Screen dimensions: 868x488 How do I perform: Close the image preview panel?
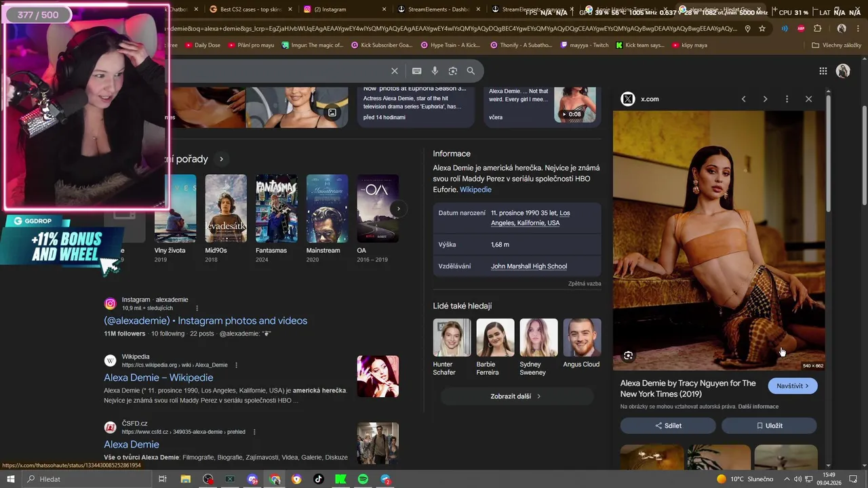(x=808, y=99)
